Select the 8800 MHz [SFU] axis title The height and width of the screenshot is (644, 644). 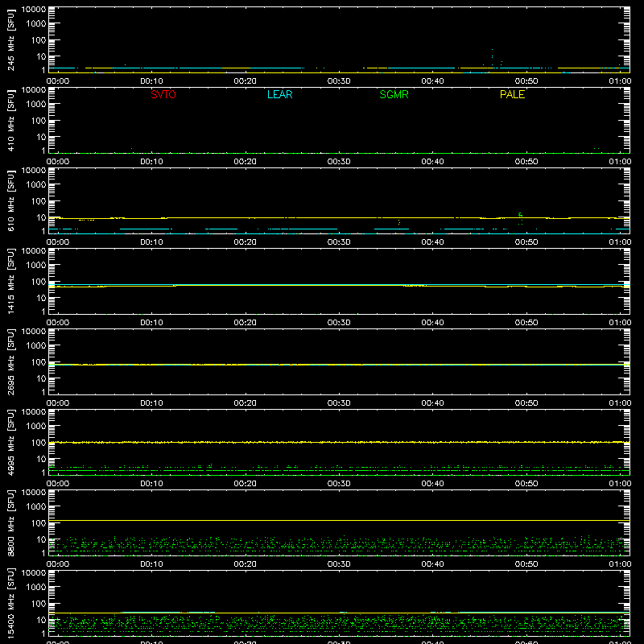point(10,522)
